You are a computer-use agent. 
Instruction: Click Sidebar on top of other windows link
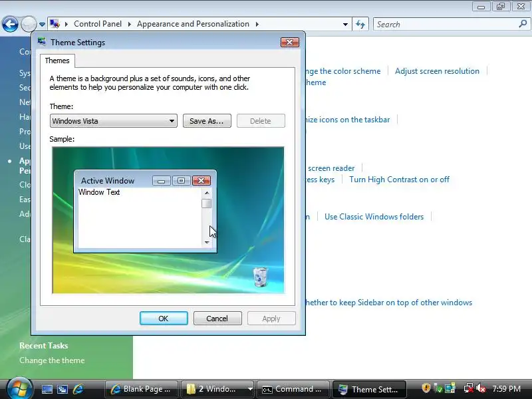[x=388, y=303]
